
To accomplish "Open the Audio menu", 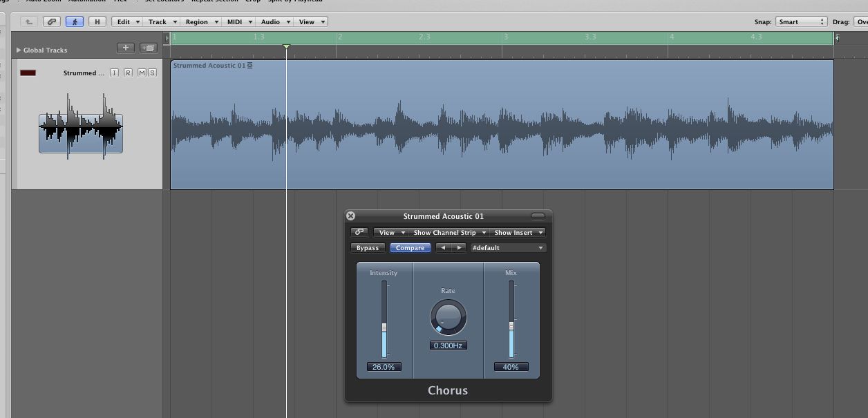I will click(275, 21).
